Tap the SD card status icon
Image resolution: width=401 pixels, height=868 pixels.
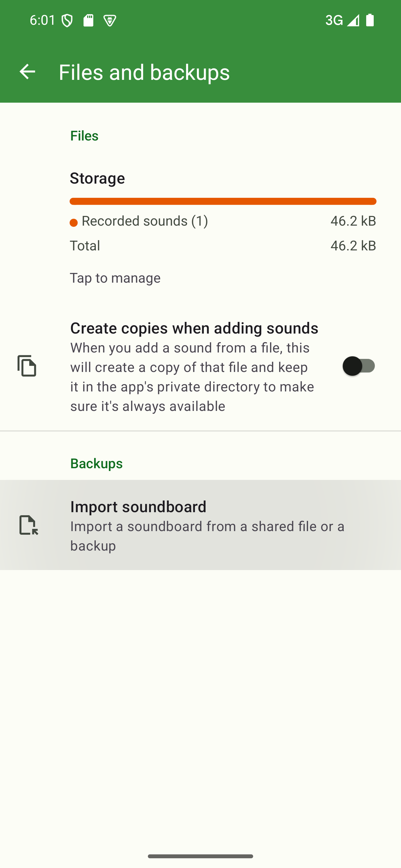(x=88, y=21)
